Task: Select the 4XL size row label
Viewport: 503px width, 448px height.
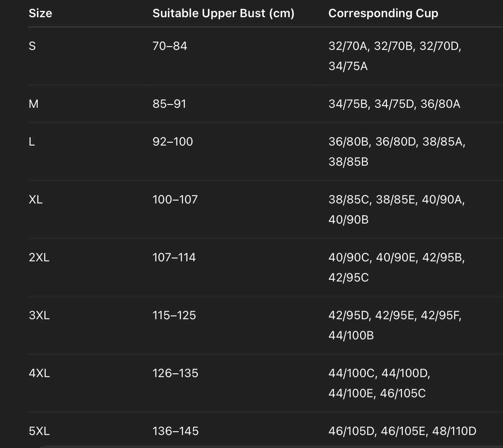Action: (39, 373)
